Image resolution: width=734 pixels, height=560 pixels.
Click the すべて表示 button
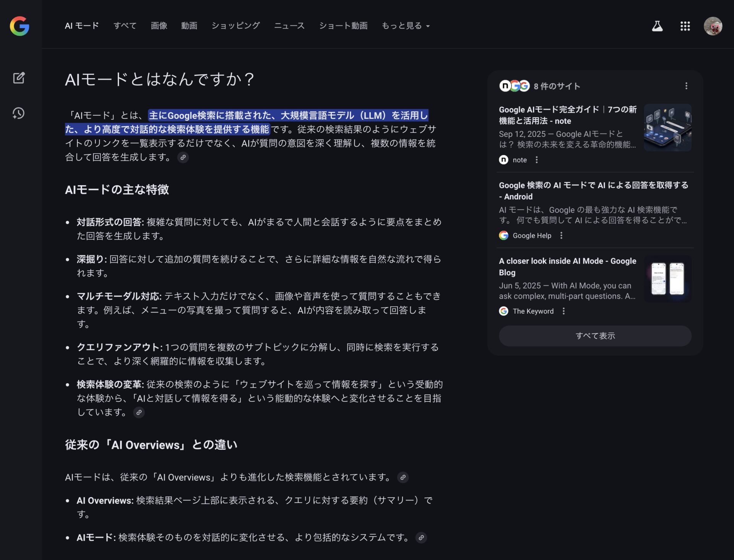595,336
